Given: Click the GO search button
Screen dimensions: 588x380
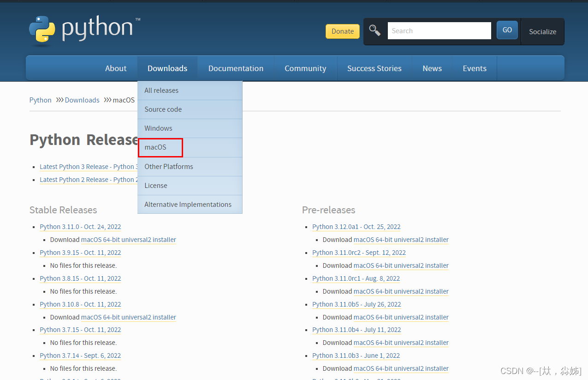Looking at the screenshot, I should [x=507, y=30].
